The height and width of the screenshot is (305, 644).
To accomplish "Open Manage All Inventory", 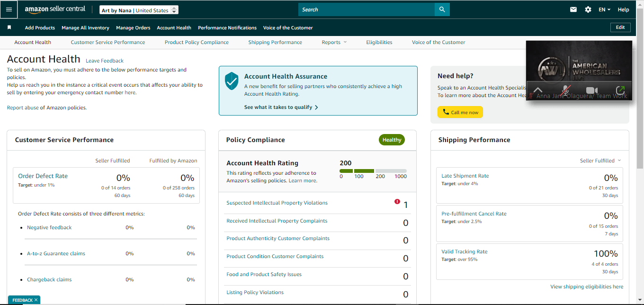I will tap(85, 28).
